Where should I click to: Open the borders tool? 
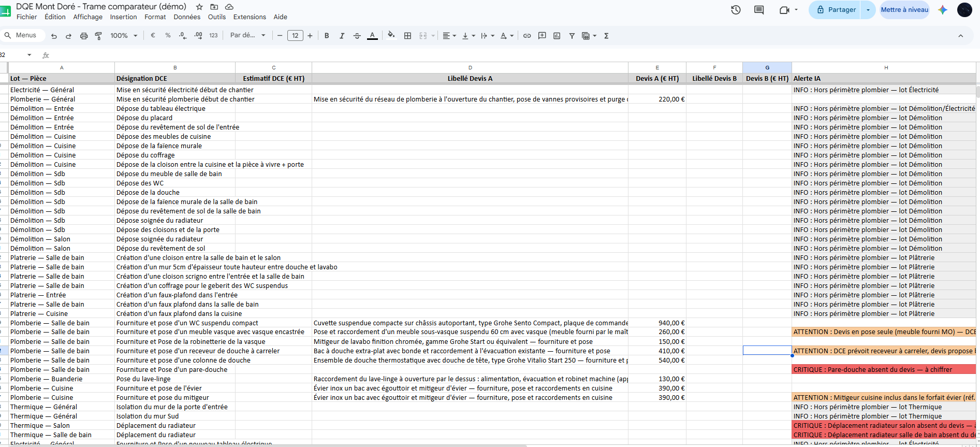(x=407, y=36)
